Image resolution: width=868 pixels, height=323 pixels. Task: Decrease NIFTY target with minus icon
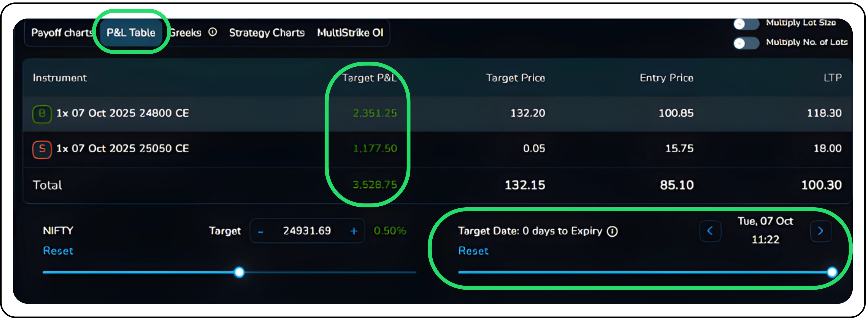tap(260, 232)
